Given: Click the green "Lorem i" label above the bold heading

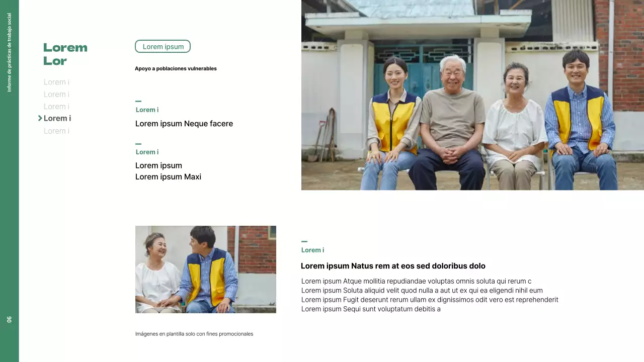Looking at the screenshot, I should click(x=312, y=250).
